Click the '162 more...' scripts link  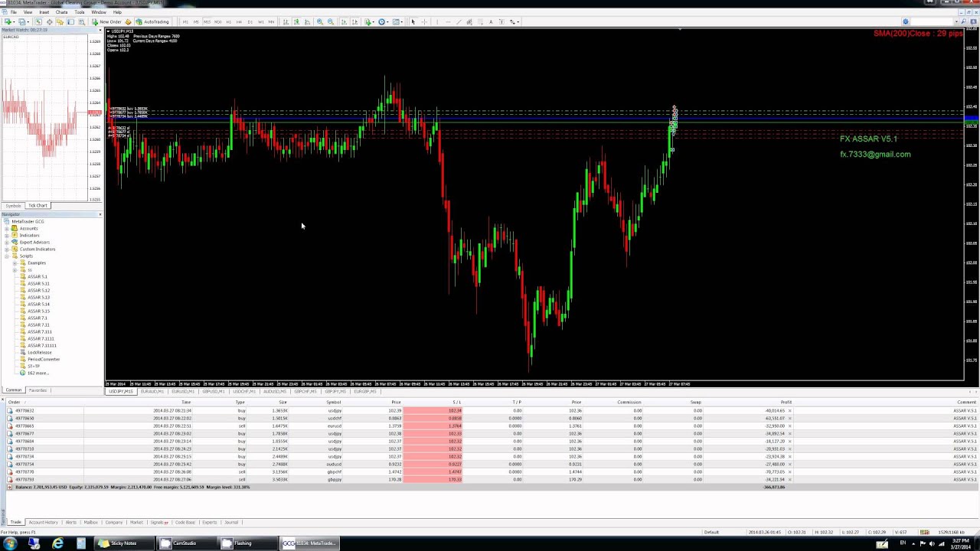[37, 373]
